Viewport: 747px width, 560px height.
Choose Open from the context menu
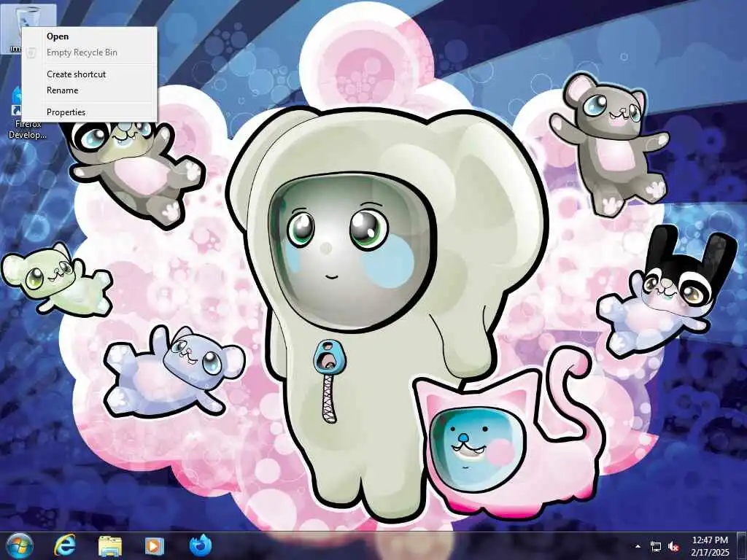89,36
